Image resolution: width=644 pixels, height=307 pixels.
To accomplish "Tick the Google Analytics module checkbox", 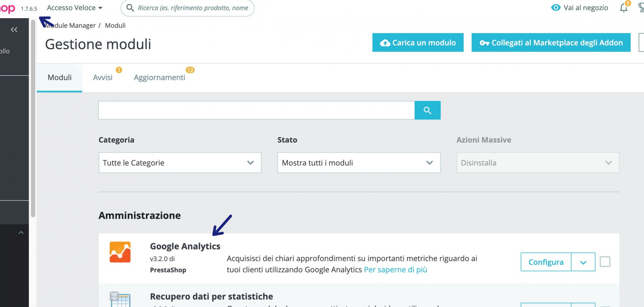I will tap(605, 262).
